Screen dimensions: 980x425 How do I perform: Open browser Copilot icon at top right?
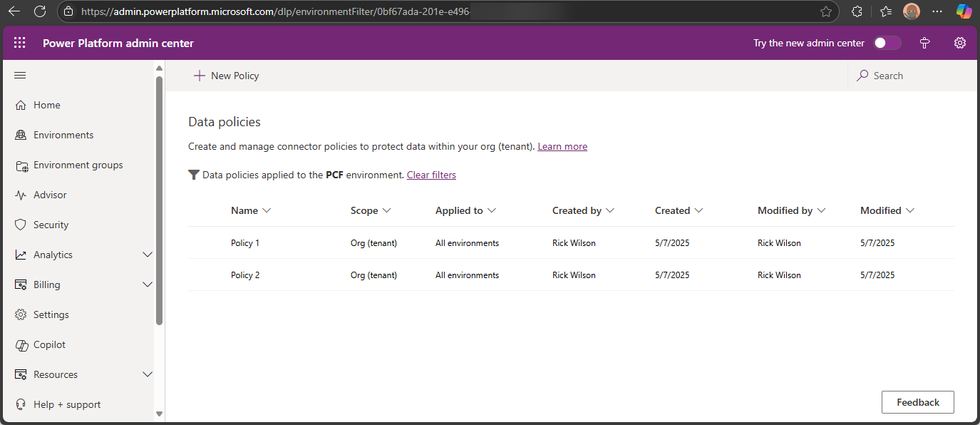(964, 11)
